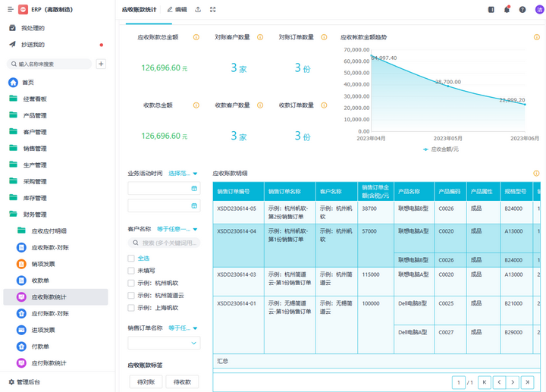Click the notification bell icon
Screen dimensions: 546x392
507,10
